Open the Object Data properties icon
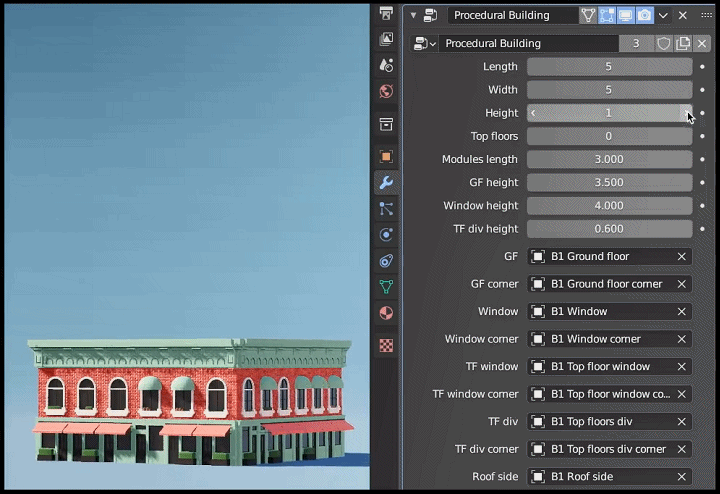Image resolution: width=720 pixels, height=494 pixels. tap(386, 287)
